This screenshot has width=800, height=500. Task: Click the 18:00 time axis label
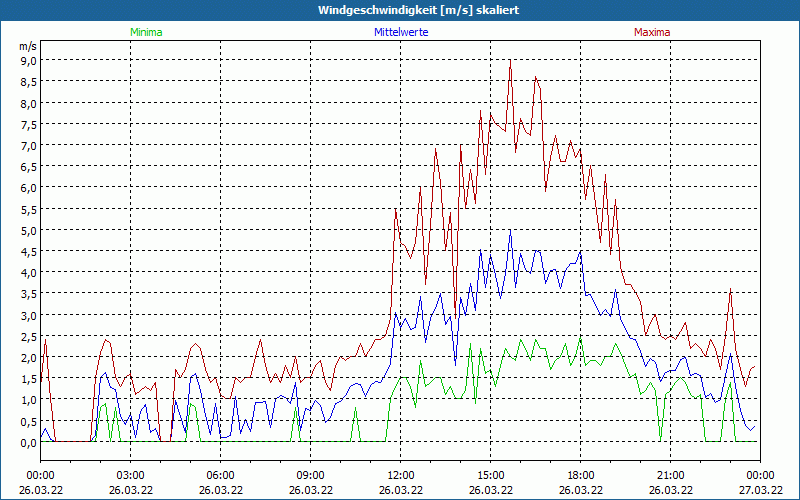coord(580,475)
